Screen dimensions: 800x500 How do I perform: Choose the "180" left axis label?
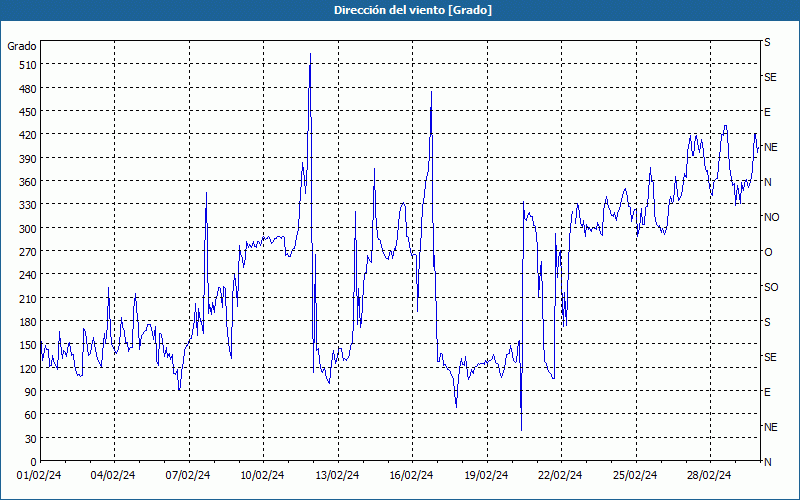pos(28,322)
